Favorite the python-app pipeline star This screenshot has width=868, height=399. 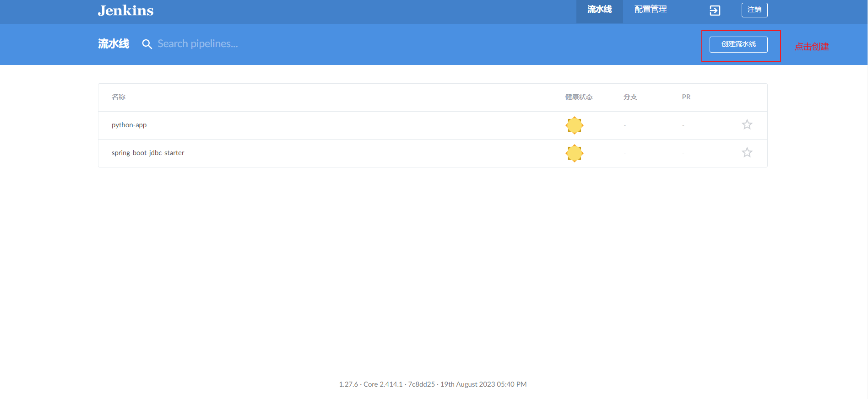coord(747,124)
